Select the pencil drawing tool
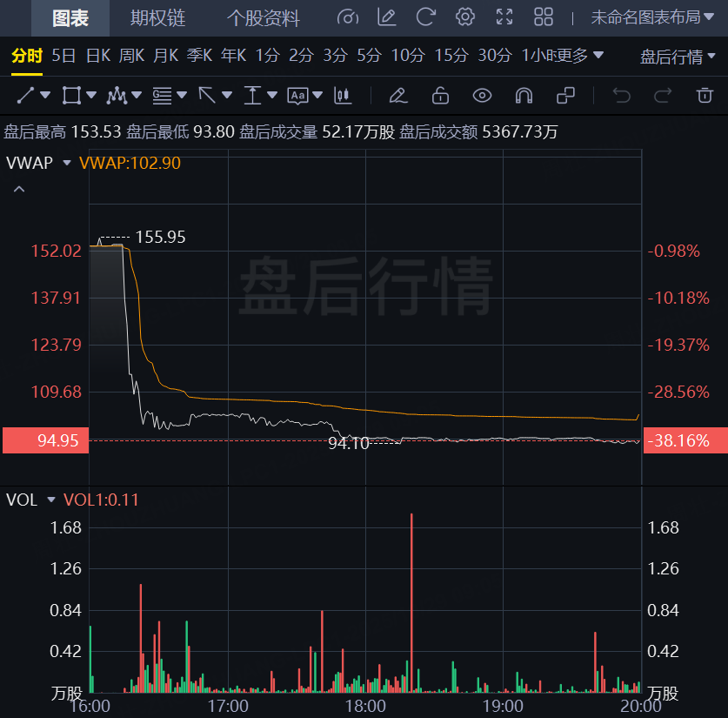 pos(397,95)
